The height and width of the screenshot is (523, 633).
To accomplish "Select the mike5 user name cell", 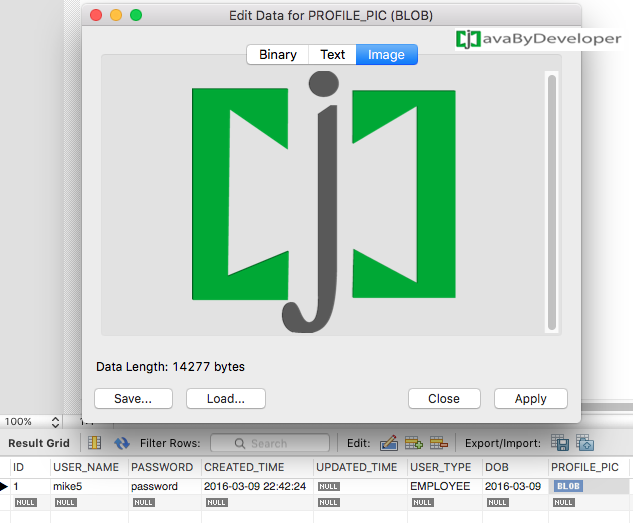I will pyautogui.click(x=89, y=486).
